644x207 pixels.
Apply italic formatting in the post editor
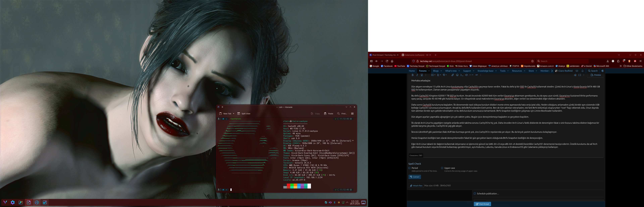pos(417,75)
